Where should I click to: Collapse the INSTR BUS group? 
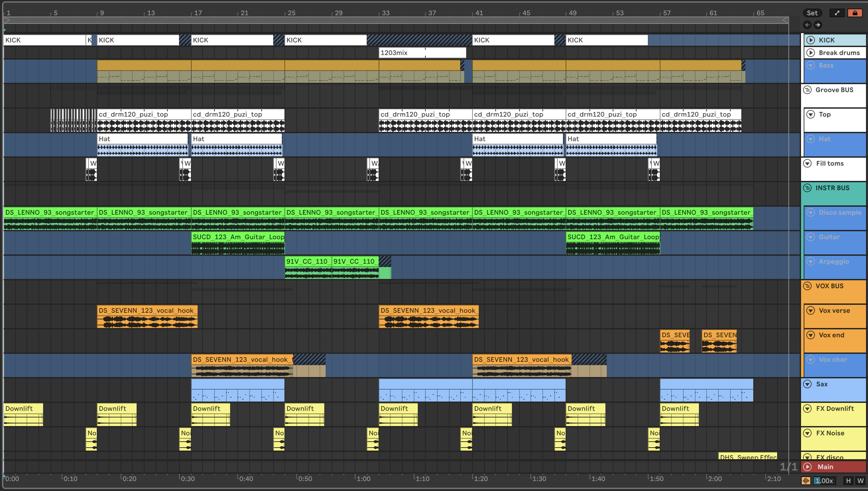(x=807, y=188)
